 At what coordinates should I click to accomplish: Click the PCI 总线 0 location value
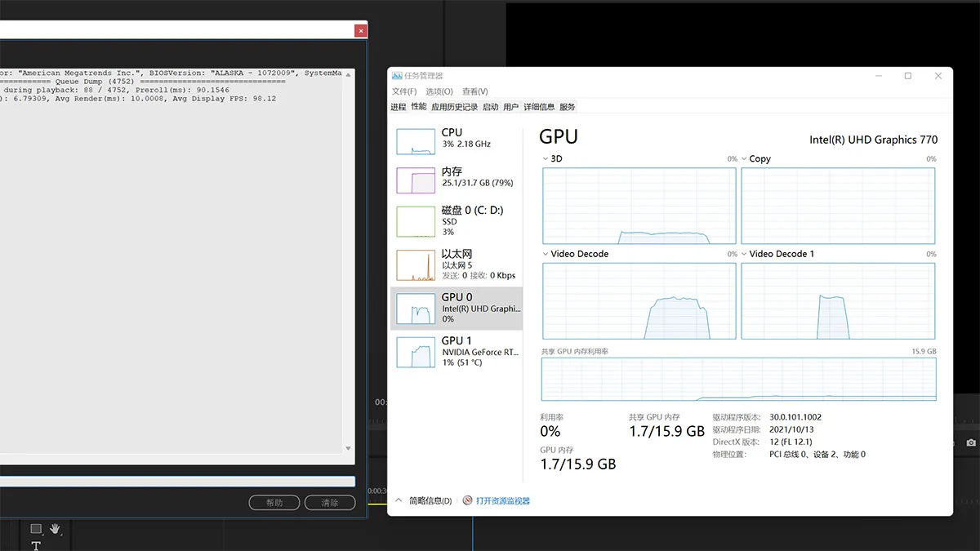[817, 454]
